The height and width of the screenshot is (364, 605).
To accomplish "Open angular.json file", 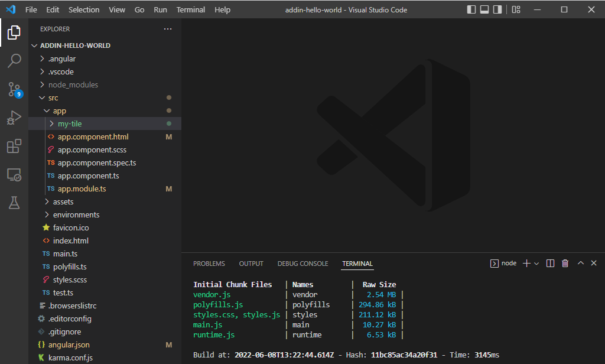I will point(105,344).
